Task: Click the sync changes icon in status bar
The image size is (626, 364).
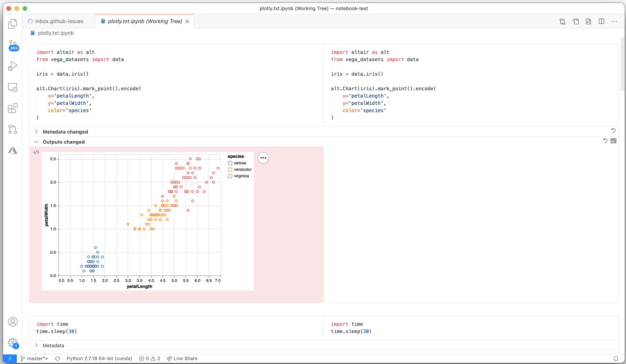Action: pos(57,358)
